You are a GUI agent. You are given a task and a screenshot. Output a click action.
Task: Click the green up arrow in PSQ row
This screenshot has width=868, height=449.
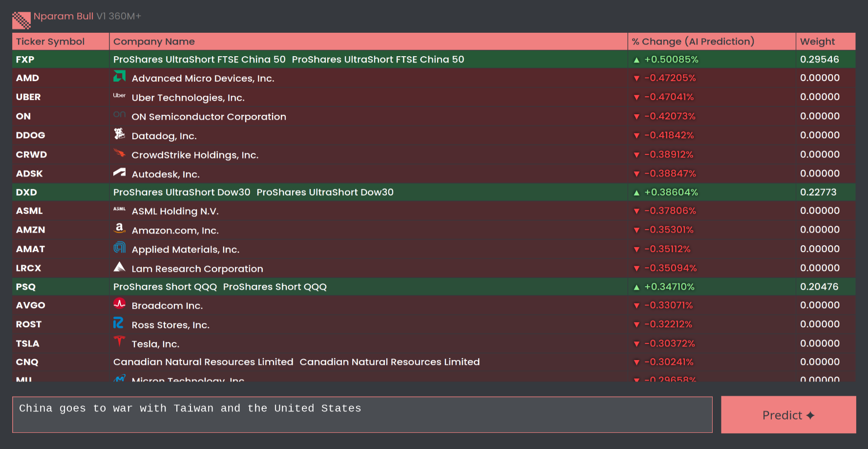tap(636, 287)
